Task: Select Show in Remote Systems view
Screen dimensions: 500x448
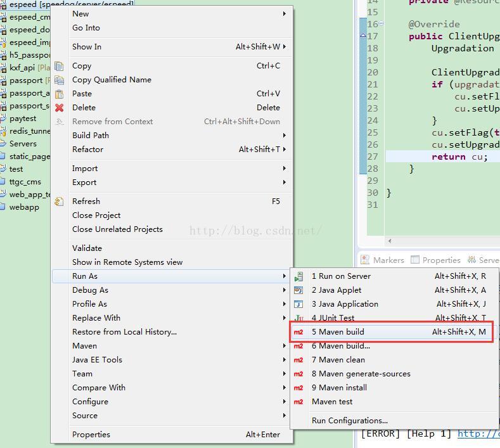Action: coord(172,262)
